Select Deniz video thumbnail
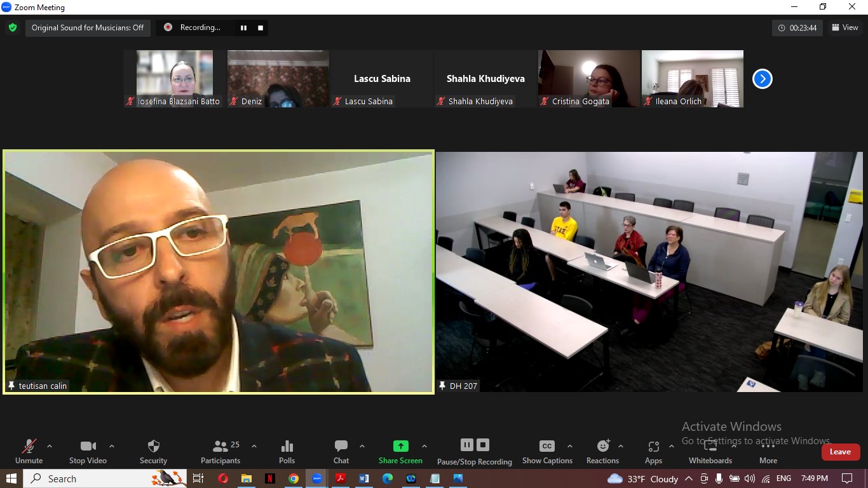This screenshot has width=868, height=488. pos(278,79)
